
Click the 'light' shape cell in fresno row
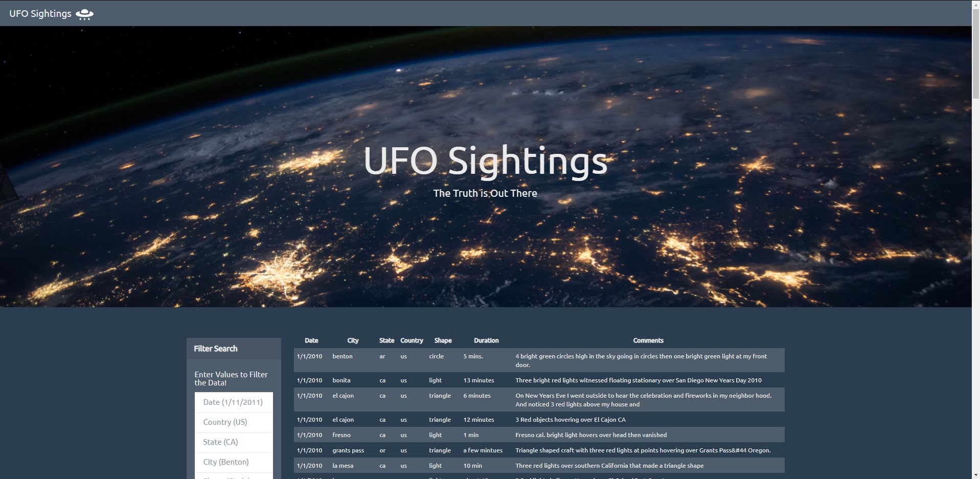coord(436,435)
